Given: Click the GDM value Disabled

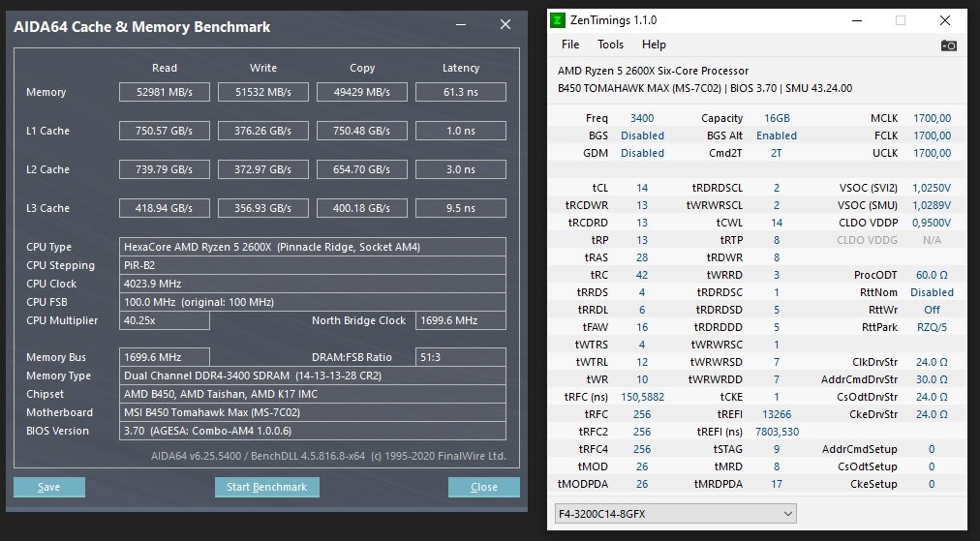Looking at the screenshot, I should tap(642, 153).
